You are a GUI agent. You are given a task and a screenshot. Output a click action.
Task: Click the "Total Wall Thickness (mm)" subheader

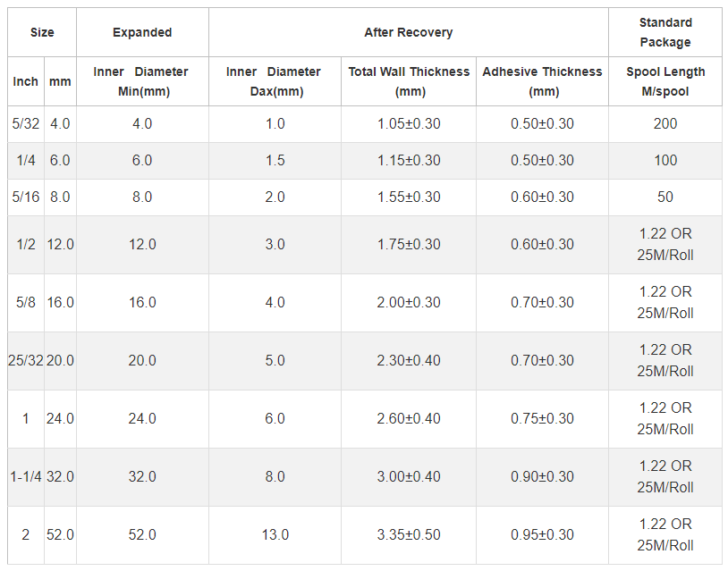pos(409,81)
